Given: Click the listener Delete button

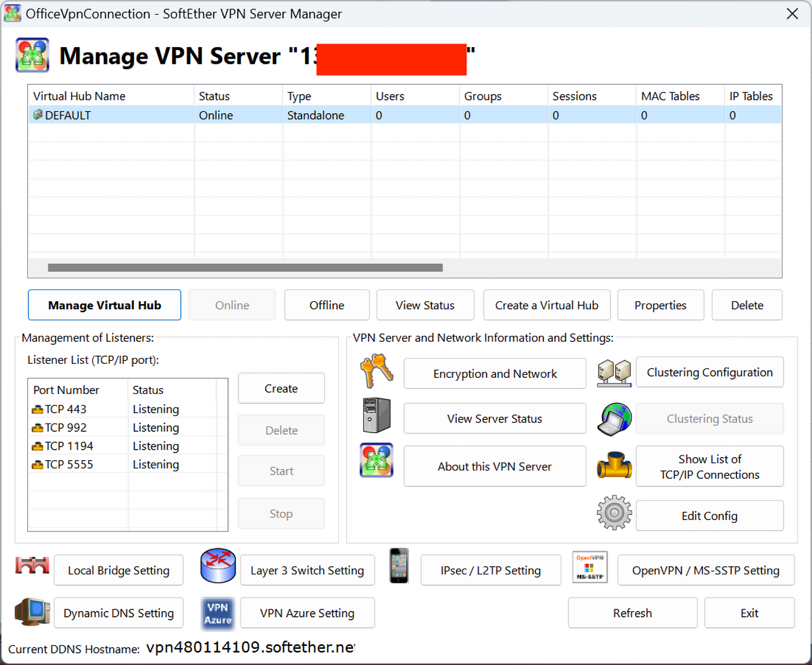Looking at the screenshot, I should coord(281,430).
